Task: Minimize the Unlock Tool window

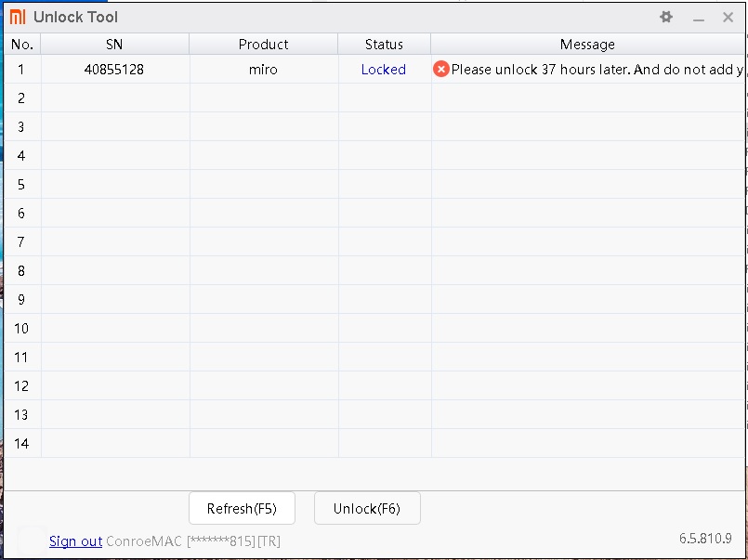Action: [699, 20]
